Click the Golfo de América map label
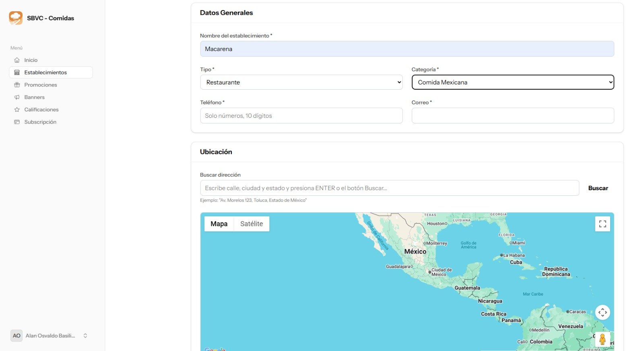644x351 pixels. 469,245
